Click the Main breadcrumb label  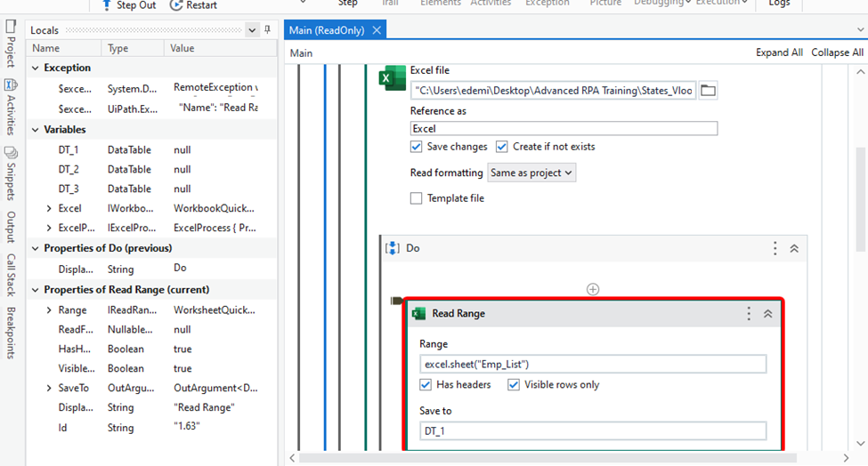point(301,53)
